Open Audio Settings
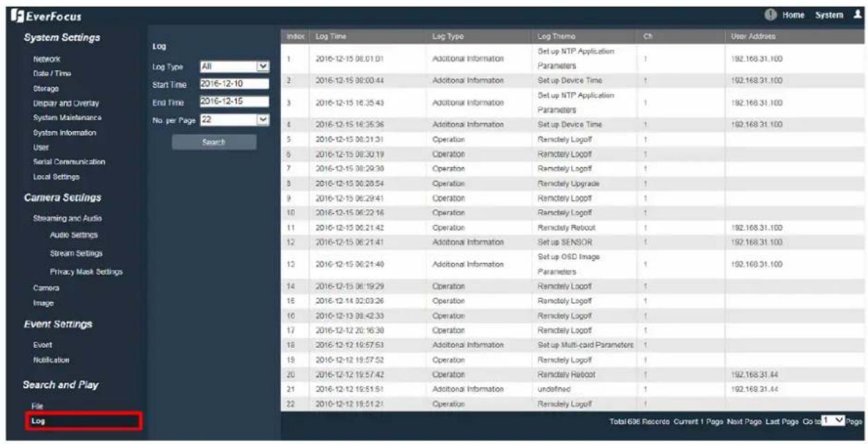 [x=73, y=235]
